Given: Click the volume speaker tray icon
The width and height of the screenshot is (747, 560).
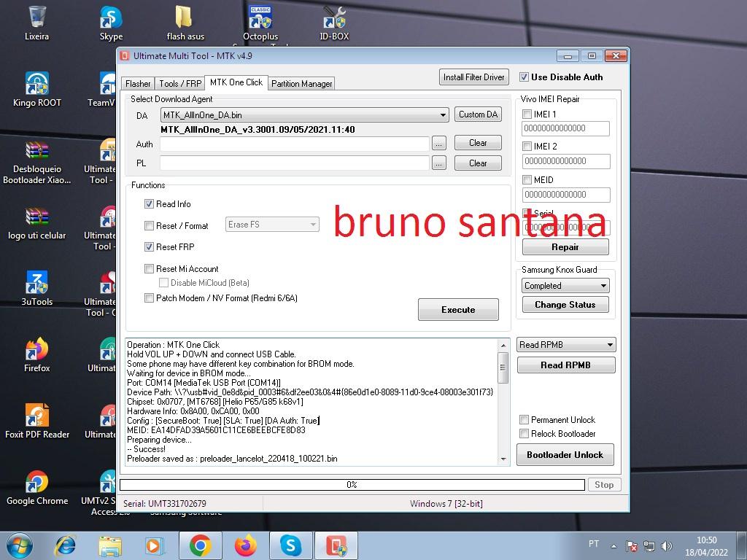Looking at the screenshot, I should click(x=667, y=546).
